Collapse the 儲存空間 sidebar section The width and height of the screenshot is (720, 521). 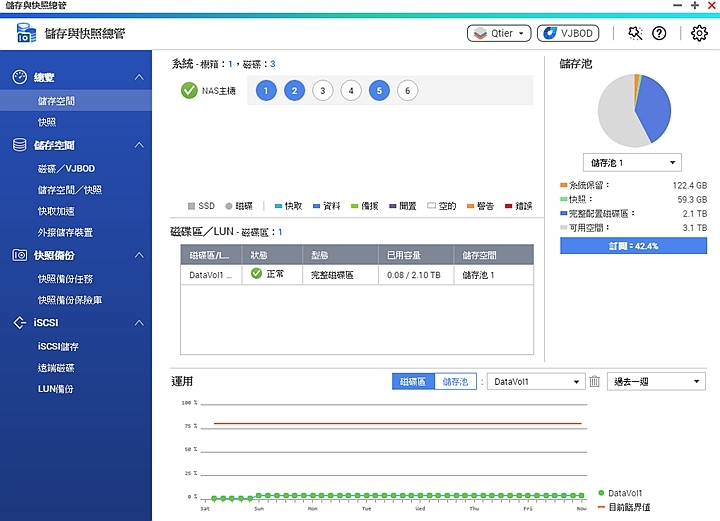click(139, 145)
